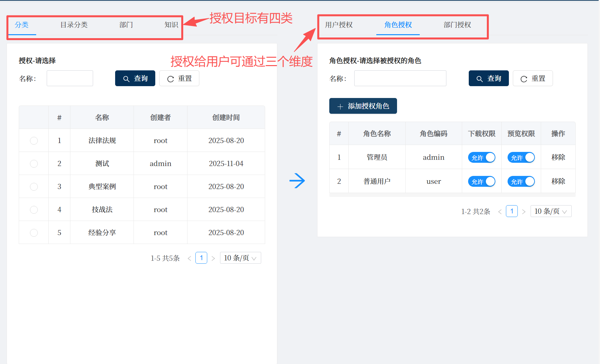Click the role panel 名称 input field
The height and width of the screenshot is (364, 600).
400,79
